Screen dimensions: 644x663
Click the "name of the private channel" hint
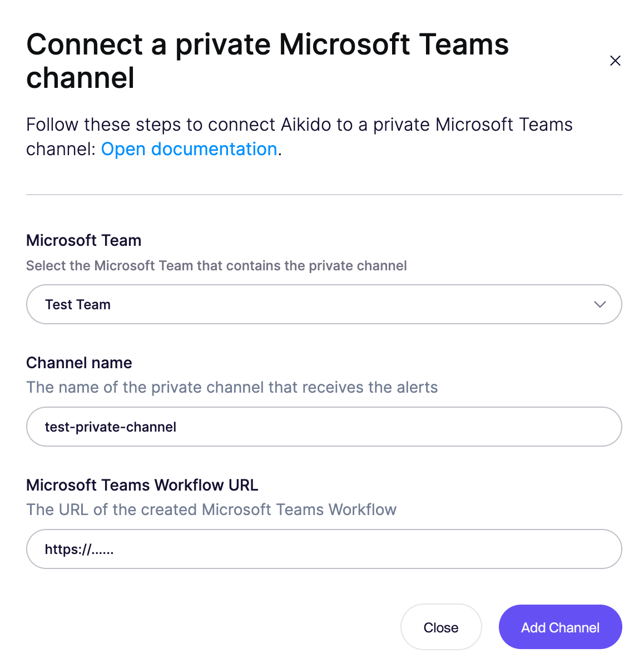[x=232, y=387]
